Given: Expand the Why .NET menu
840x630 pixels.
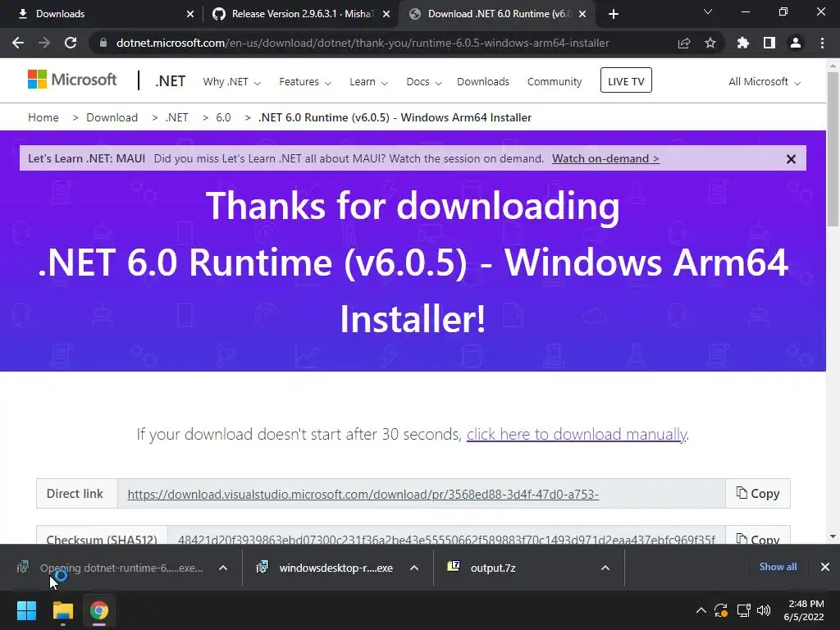Looking at the screenshot, I should (231, 82).
